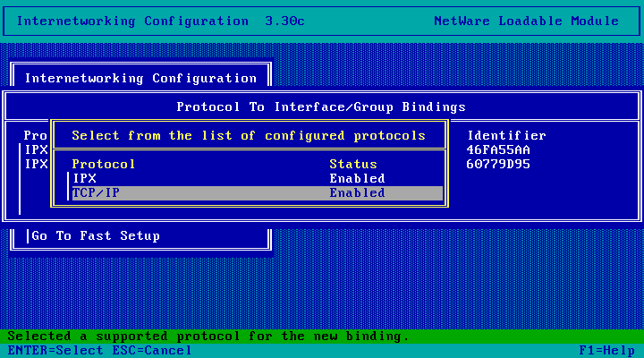
Task: Click the ESC=Cancel hint
Action: pyautogui.click(x=152, y=351)
